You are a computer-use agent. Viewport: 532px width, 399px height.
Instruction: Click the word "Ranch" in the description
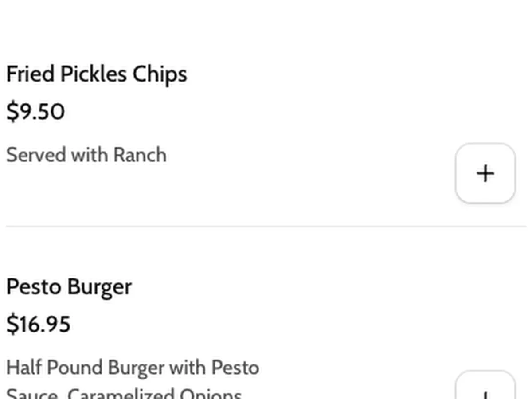(140, 155)
